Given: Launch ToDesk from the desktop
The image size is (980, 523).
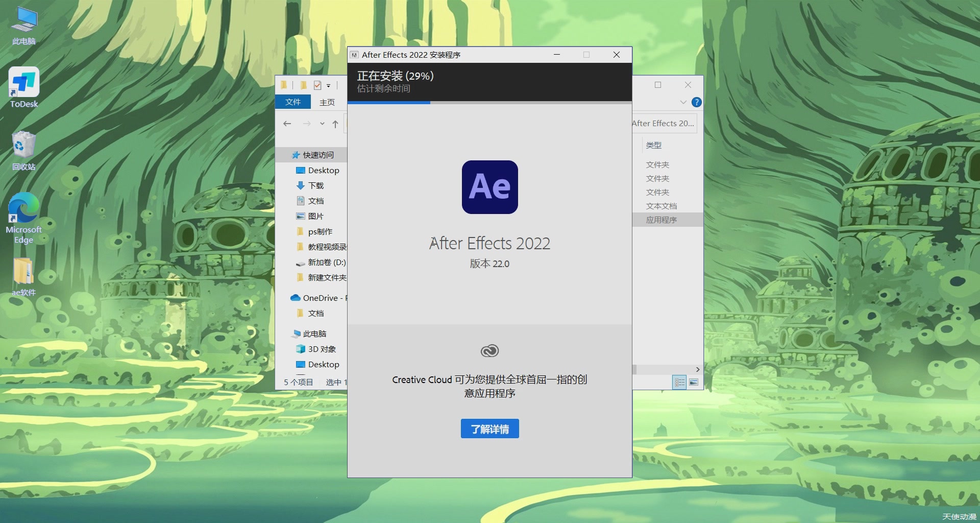Looking at the screenshot, I should pos(24,87).
